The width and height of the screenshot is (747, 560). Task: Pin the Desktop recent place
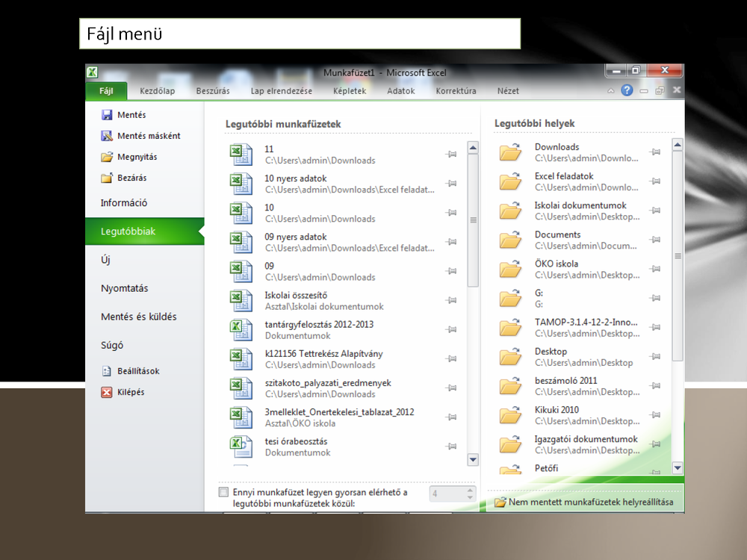656,357
